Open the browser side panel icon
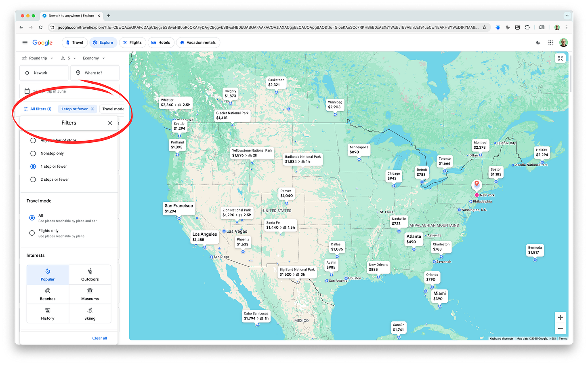Viewport: 588px width, 365px height. tap(542, 27)
